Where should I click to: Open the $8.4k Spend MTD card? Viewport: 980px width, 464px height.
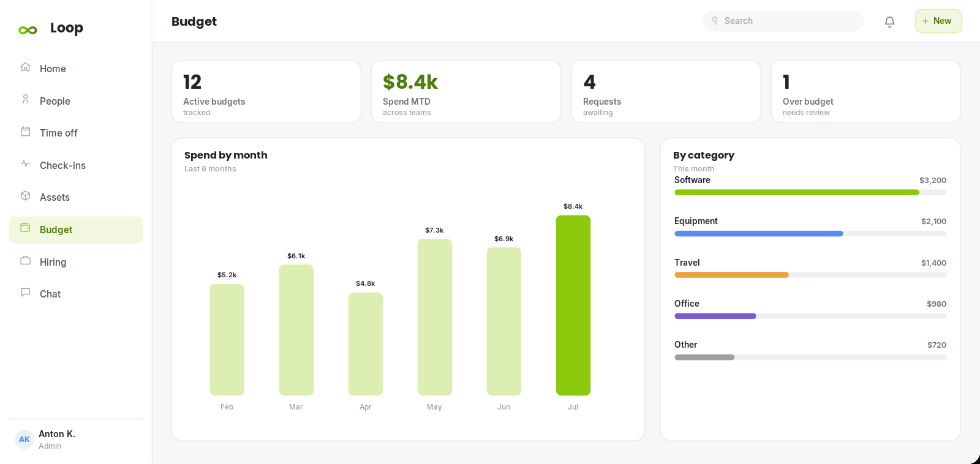(466, 91)
